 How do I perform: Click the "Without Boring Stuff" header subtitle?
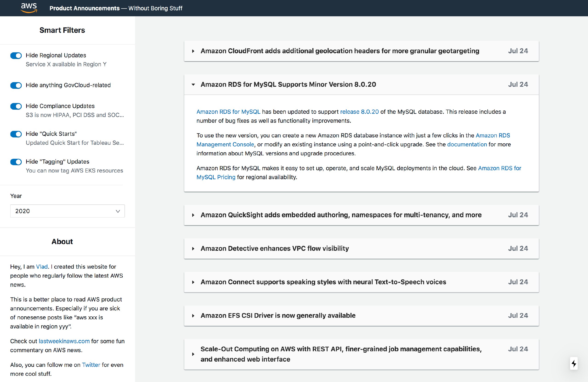(155, 8)
